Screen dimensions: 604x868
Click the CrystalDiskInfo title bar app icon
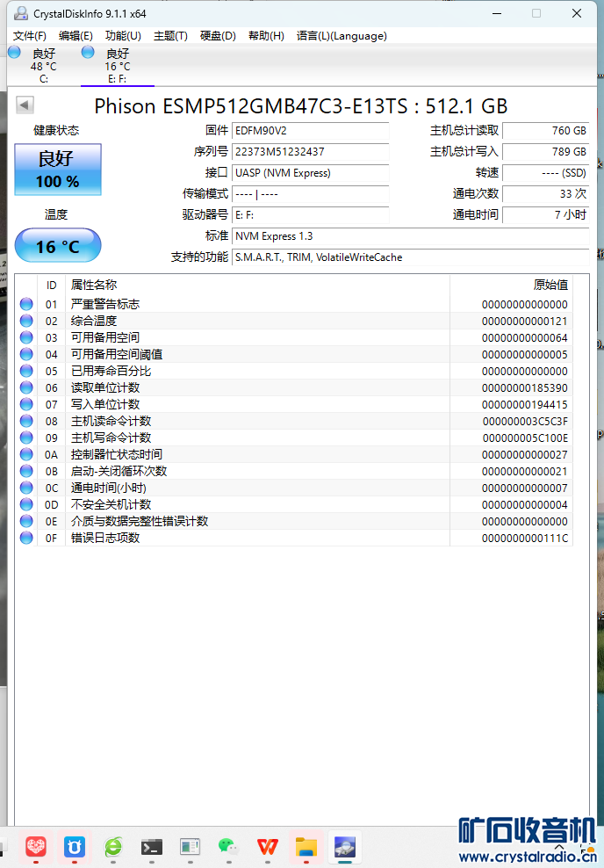point(21,13)
